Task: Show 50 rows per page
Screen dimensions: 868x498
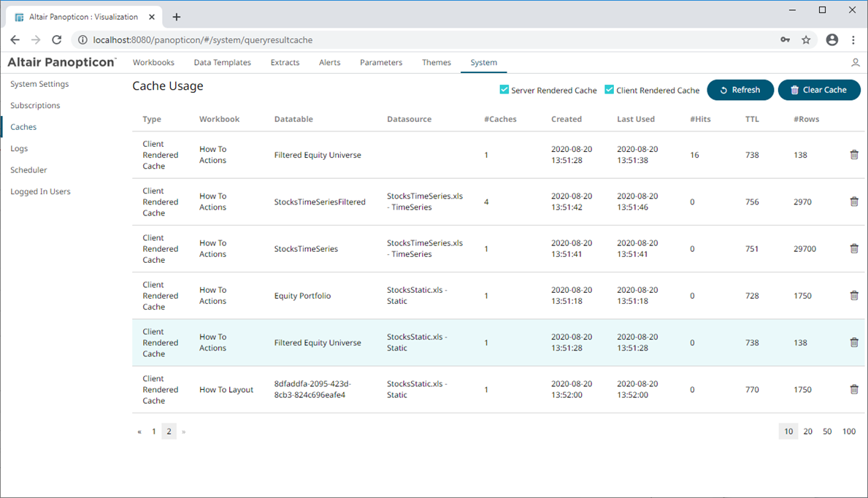Action: [827, 432]
